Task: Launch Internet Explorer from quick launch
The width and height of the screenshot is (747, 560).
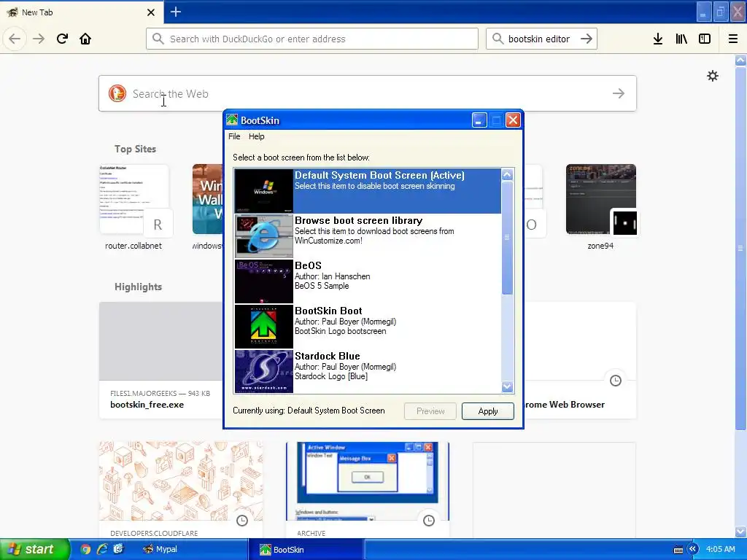Action: click(102, 549)
